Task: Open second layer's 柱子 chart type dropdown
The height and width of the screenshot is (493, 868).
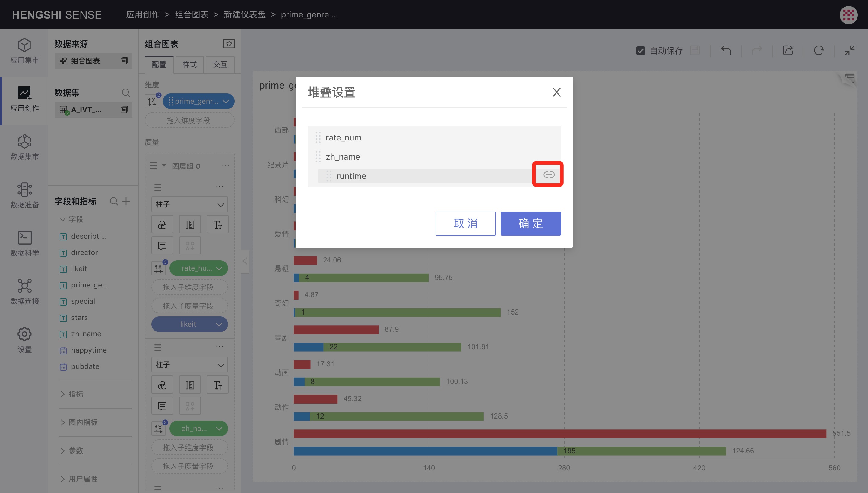Action: point(189,365)
